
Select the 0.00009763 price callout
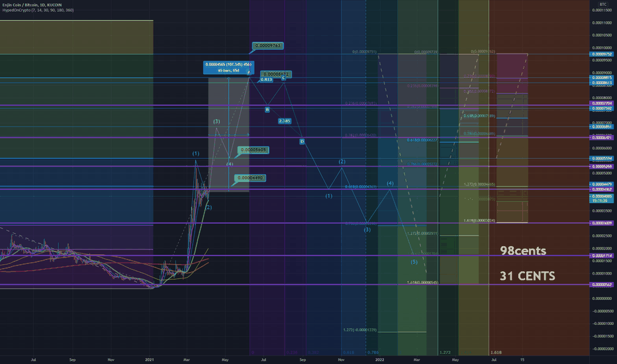coord(267,46)
